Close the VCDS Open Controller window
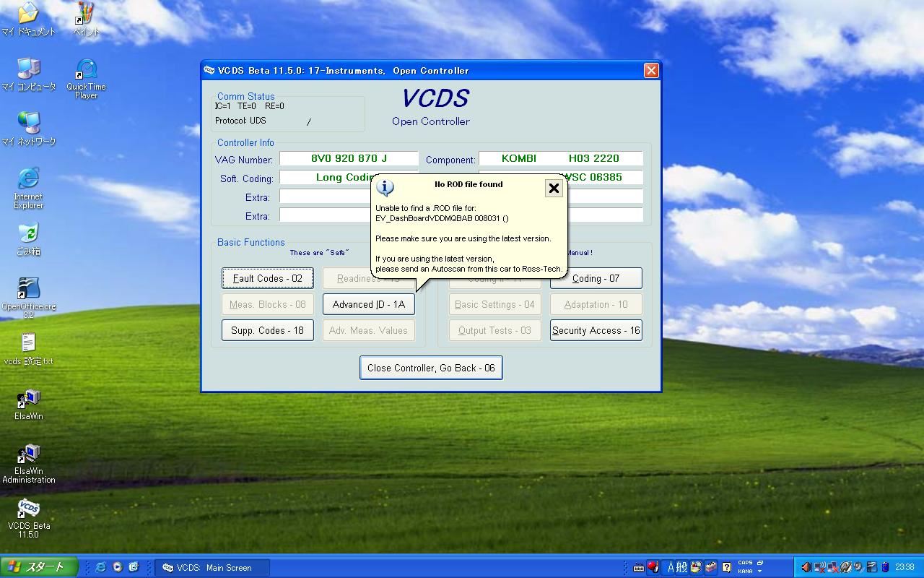The height and width of the screenshot is (578, 924). 651,70
